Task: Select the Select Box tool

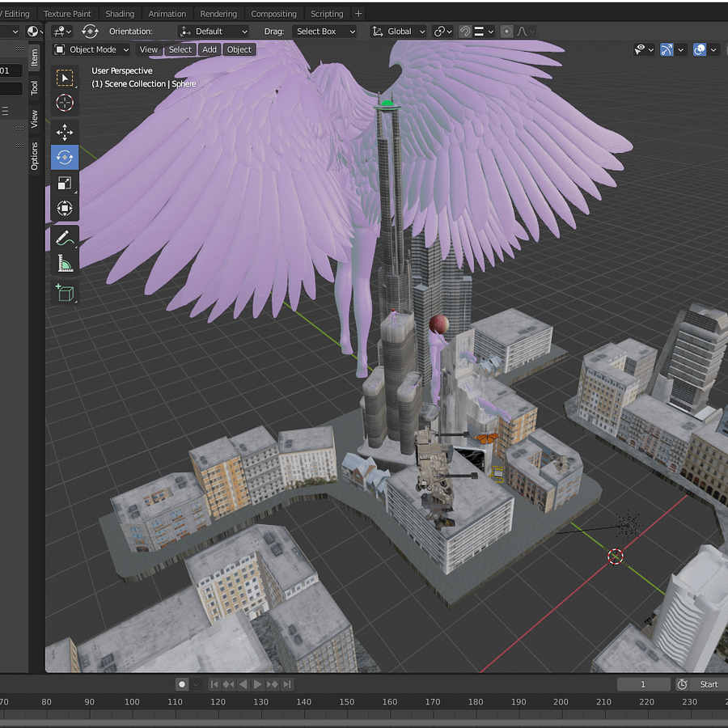Action: 65,78
